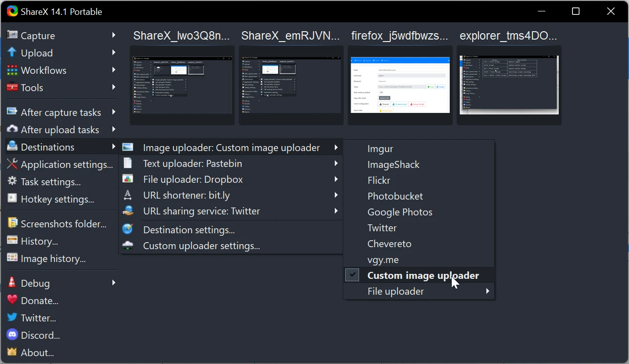Expand the Text uploader: Pastebin submenu
The width and height of the screenshot is (629, 364).
(193, 163)
